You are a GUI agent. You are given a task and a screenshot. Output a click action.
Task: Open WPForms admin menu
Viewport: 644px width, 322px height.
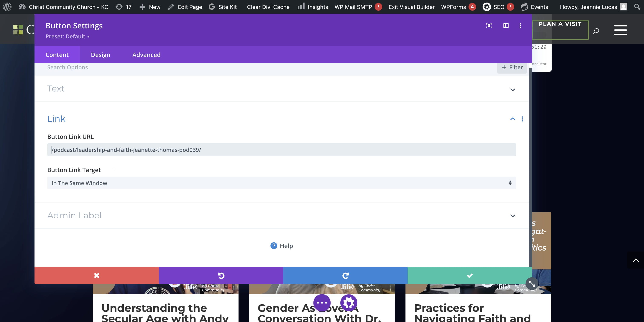coord(453,7)
